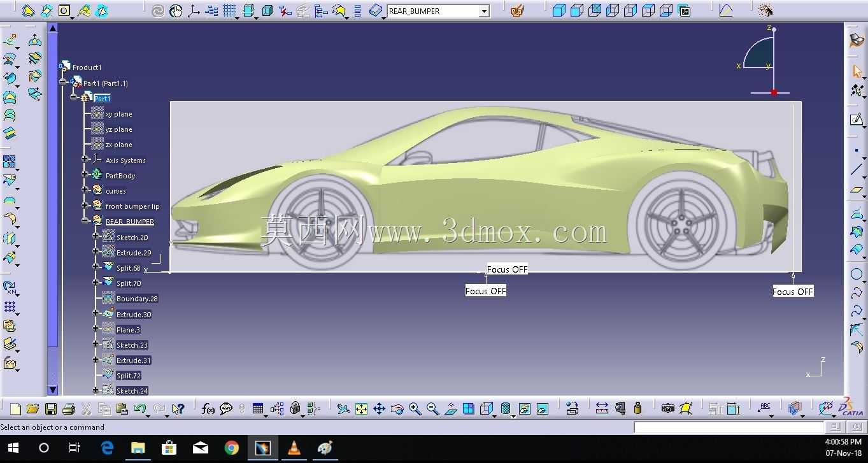This screenshot has height=463, width=868.
Task: Expand the front bumper lip node
Action: (85, 206)
